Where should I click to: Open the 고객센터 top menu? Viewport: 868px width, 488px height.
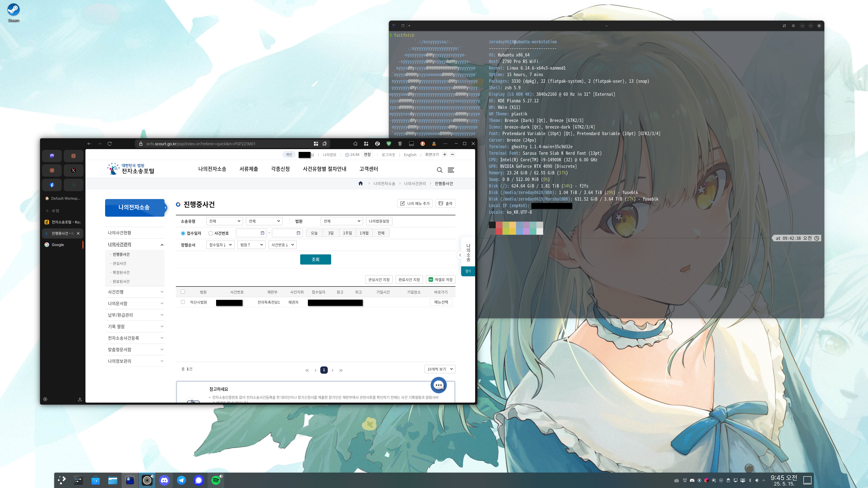(x=369, y=169)
